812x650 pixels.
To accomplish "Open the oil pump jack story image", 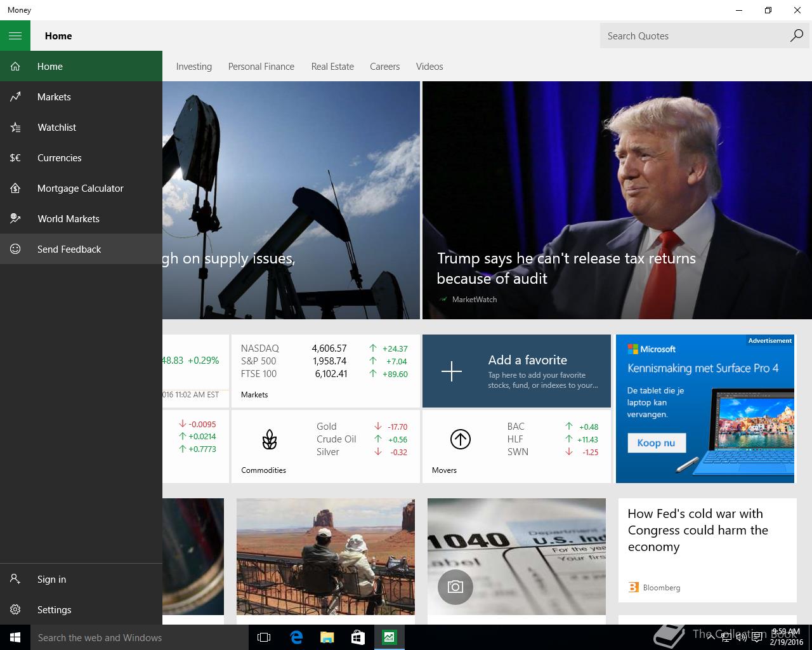I will pyautogui.click(x=291, y=200).
